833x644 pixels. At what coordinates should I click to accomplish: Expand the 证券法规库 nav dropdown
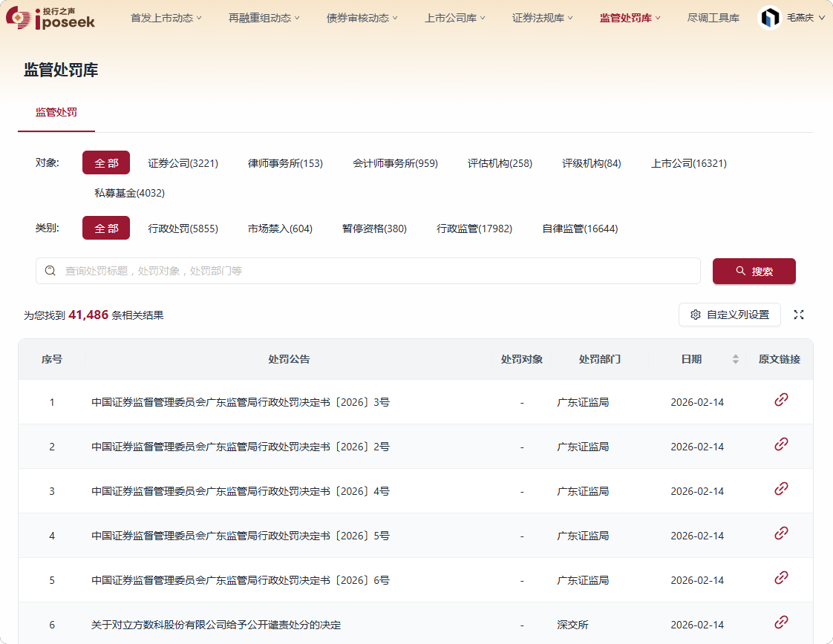point(542,18)
